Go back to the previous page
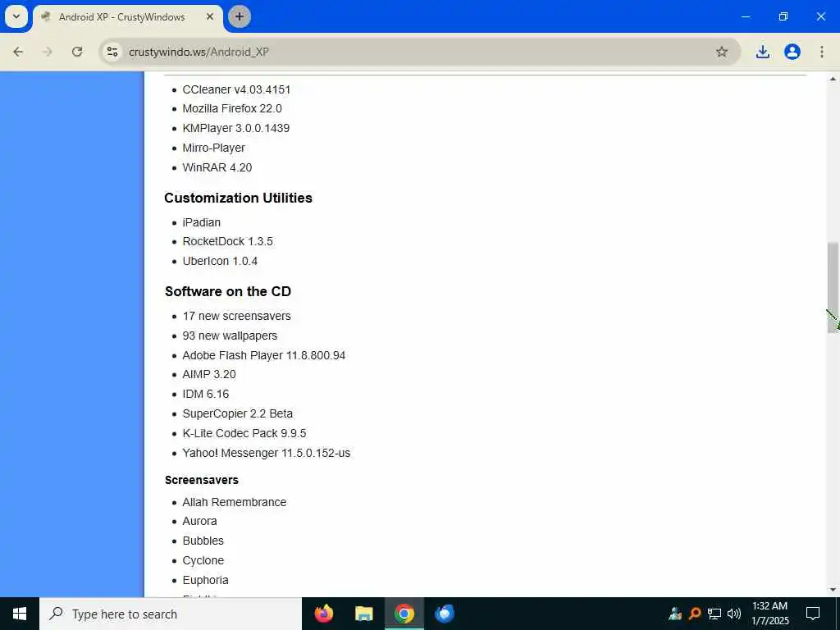The image size is (840, 630). [18, 52]
